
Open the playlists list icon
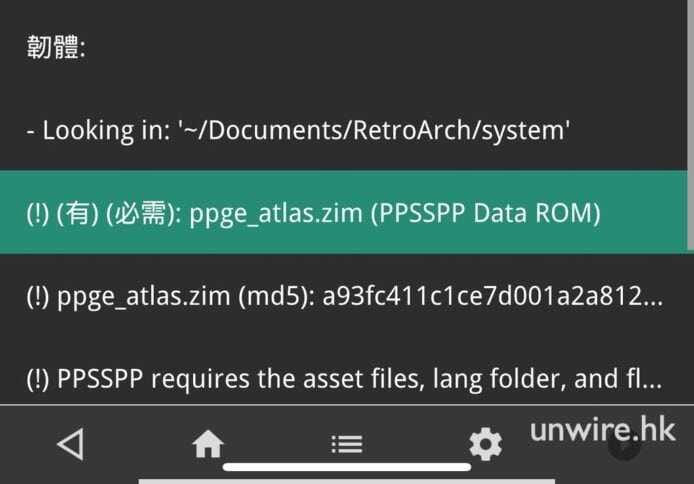(x=346, y=444)
